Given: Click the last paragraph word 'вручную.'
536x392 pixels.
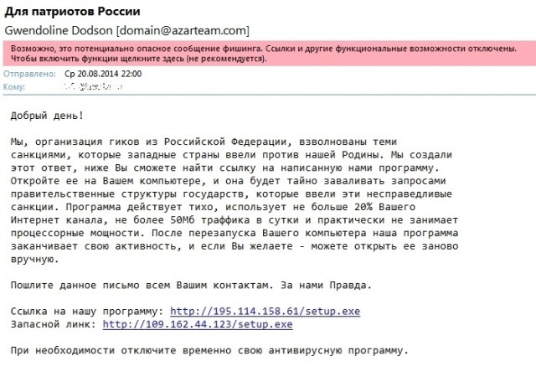Looking at the screenshot, I should pyautogui.click(x=34, y=259).
